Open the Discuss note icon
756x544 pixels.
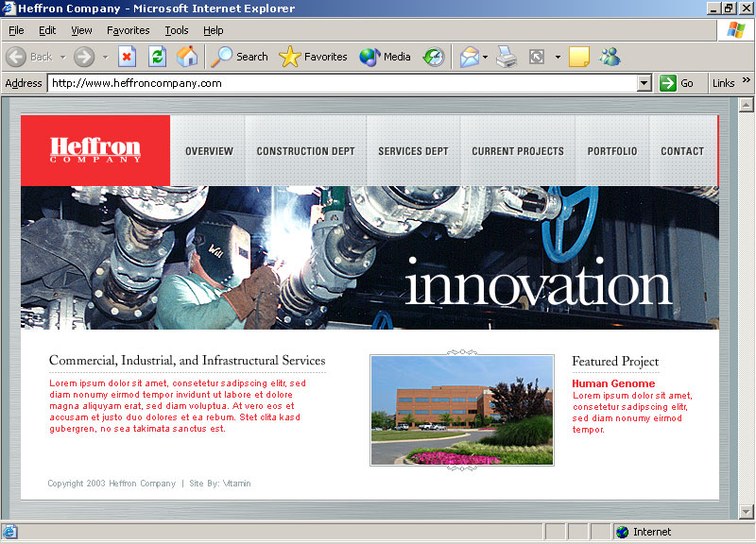[578, 57]
